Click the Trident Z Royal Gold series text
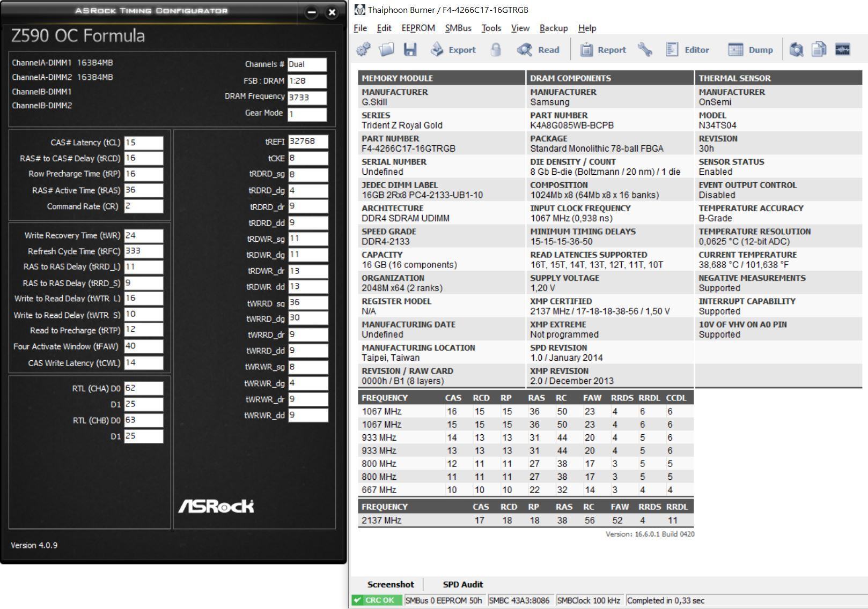The height and width of the screenshot is (609, 868). tap(402, 125)
